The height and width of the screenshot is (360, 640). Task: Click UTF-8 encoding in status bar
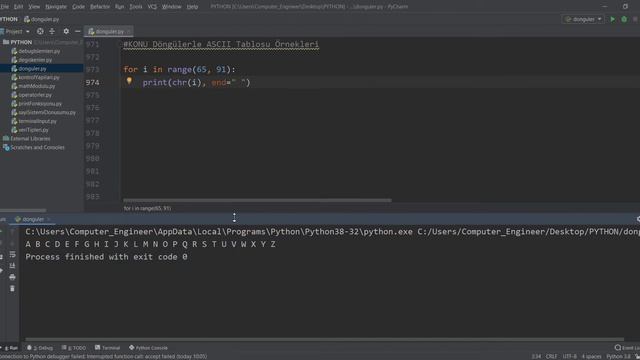click(x=569, y=356)
